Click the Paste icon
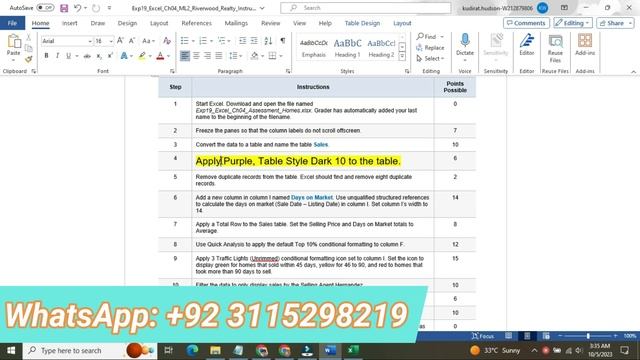The height and width of the screenshot is (360, 640). click(13, 41)
